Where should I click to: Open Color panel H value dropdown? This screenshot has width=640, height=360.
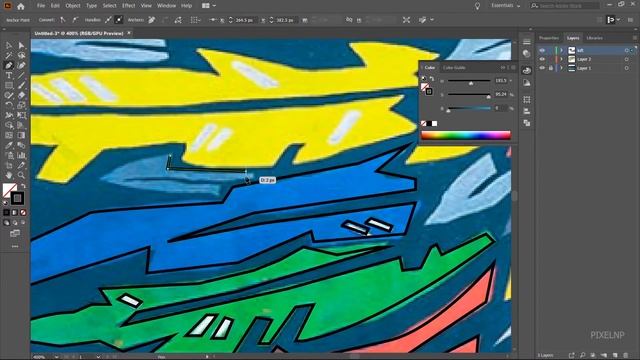[511, 81]
